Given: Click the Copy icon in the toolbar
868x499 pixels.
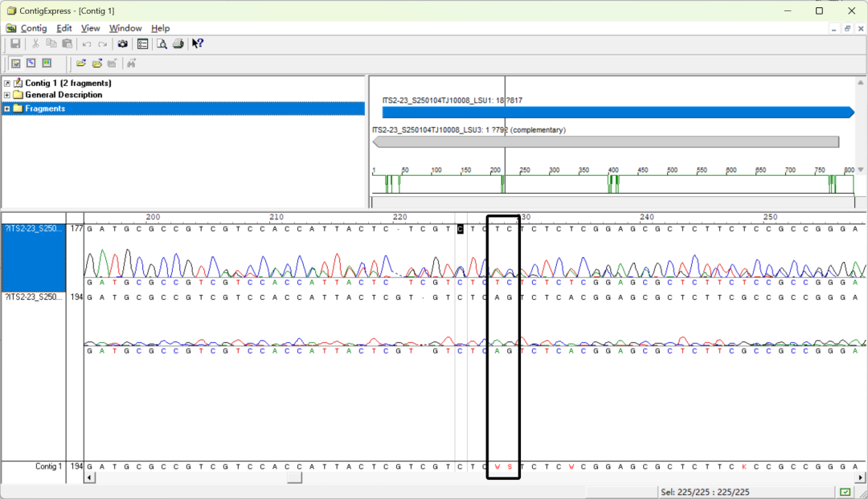Looking at the screenshot, I should pos(51,43).
